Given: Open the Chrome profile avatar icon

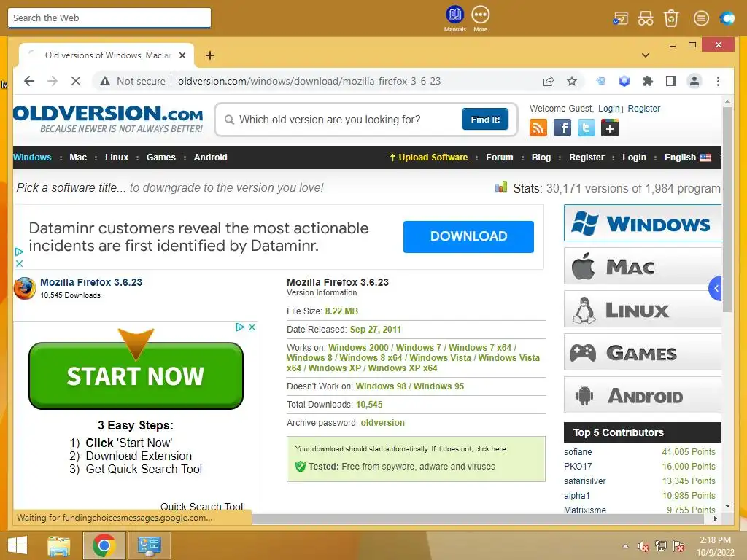Looking at the screenshot, I should 694,81.
